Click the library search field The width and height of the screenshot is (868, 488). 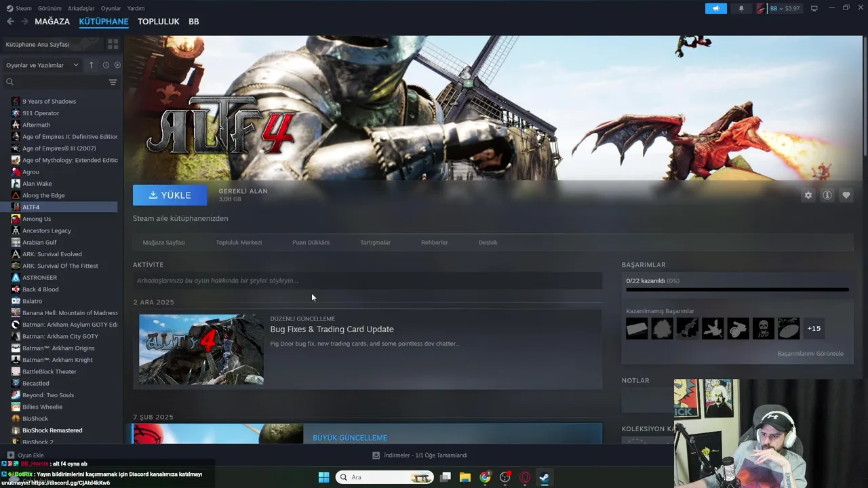click(56, 82)
